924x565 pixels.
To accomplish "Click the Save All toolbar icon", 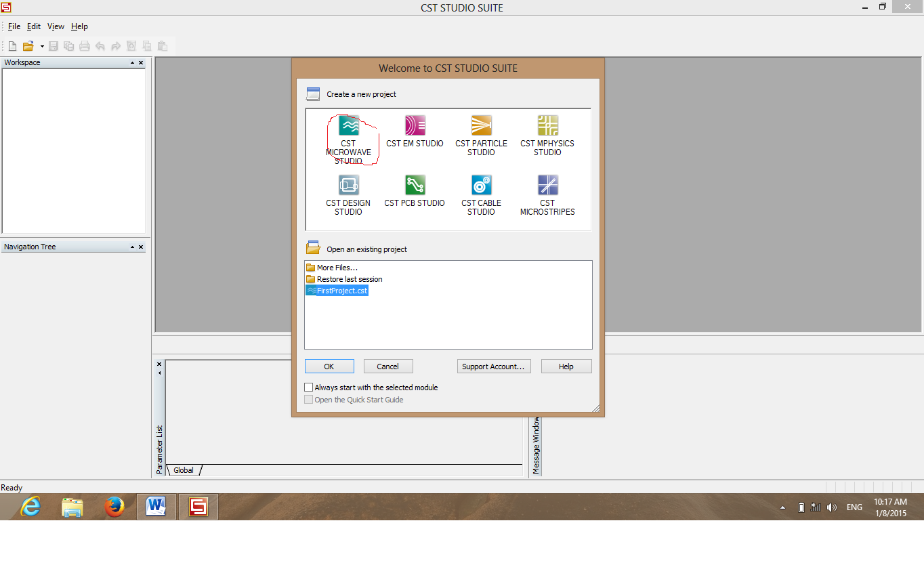I will (68, 46).
